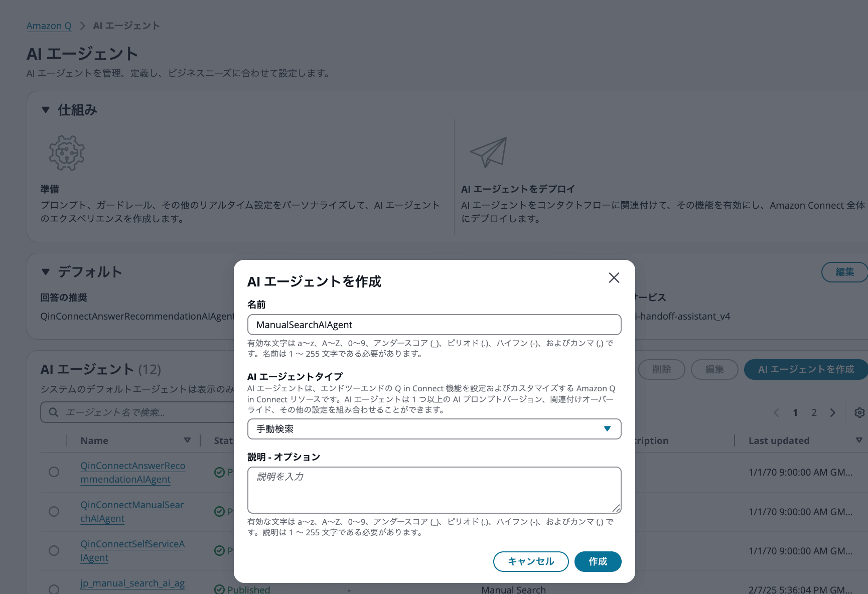Open the AI agent type dropdown (手動検索)
Image resolution: width=868 pixels, height=594 pixels.
pyautogui.click(x=434, y=429)
